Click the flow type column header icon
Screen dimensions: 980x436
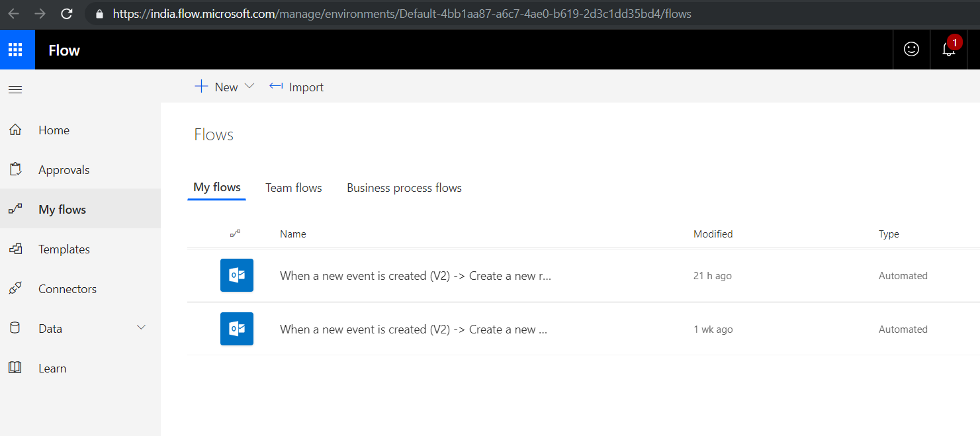(x=235, y=234)
